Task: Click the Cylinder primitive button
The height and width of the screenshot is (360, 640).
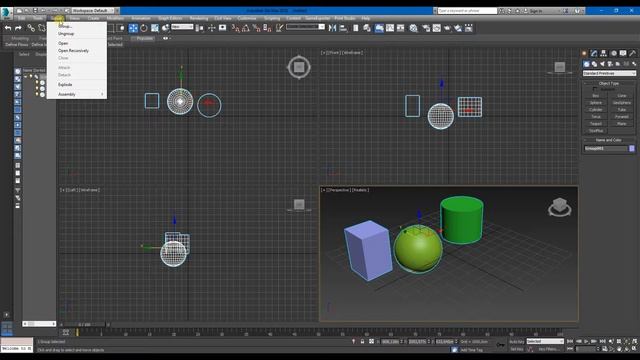Action: click(x=596, y=110)
